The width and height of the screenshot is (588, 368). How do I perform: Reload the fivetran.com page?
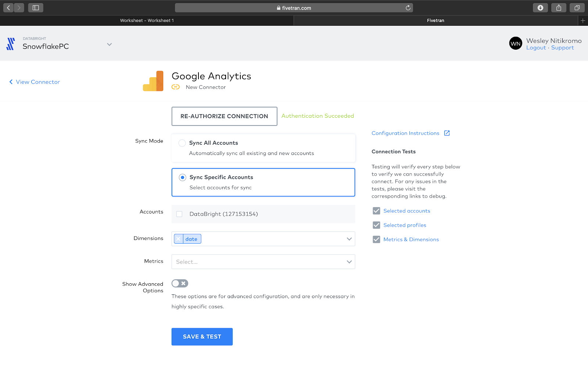(408, 8)
